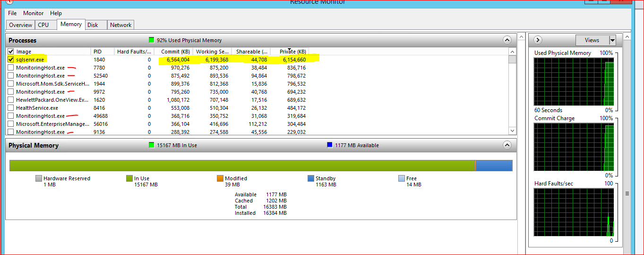This screenshot has width=644, height=255.
Task: Click the process list scroll down arrow
Action: 512,131
